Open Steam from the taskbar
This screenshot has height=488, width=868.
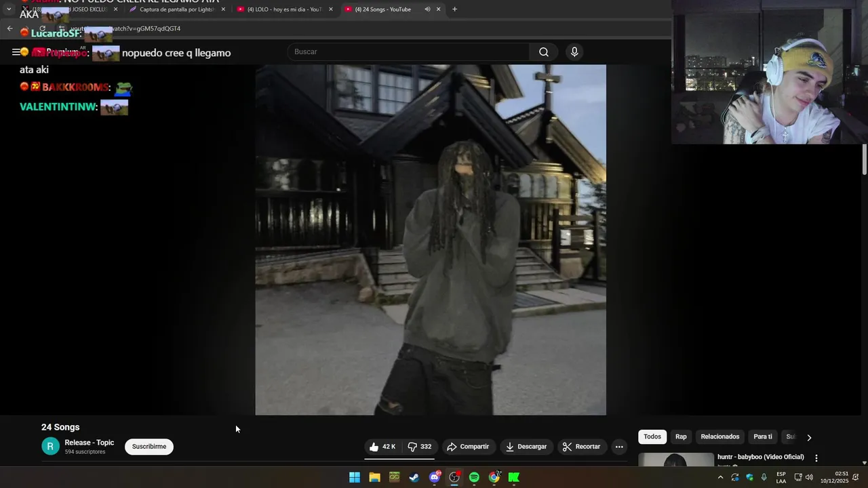click(414, 477)
